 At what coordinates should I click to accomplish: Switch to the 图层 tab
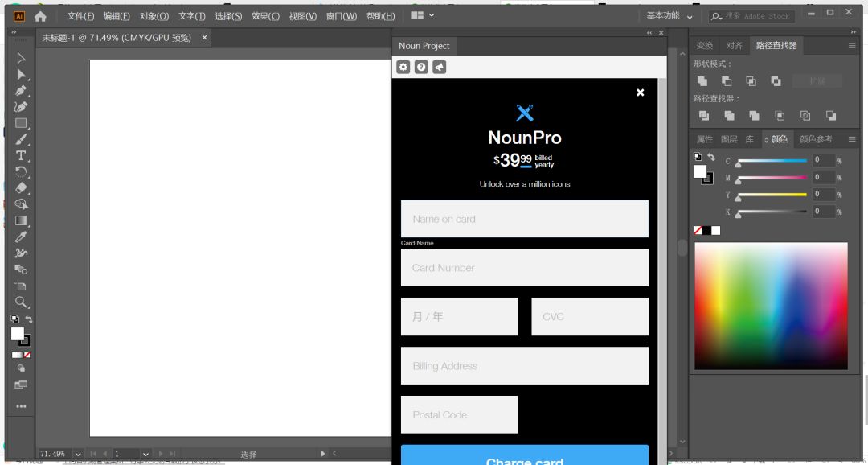(x=729, y=139)
